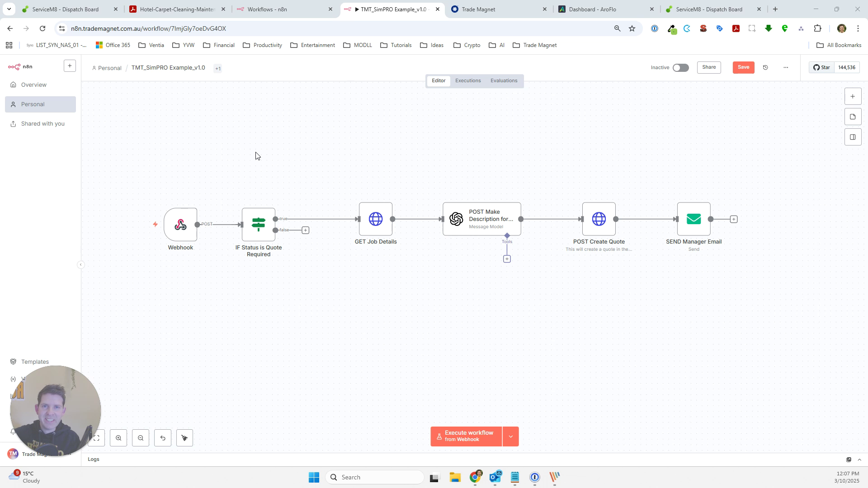
Task: Open the IF Status is Quote Required node
Action: [258, 225]
